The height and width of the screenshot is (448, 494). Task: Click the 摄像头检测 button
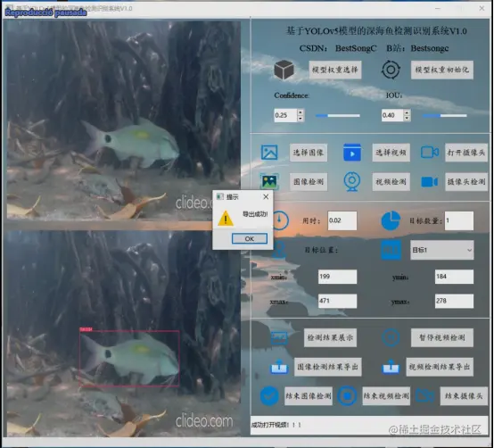pyautogui.click(x=466, y=181)
